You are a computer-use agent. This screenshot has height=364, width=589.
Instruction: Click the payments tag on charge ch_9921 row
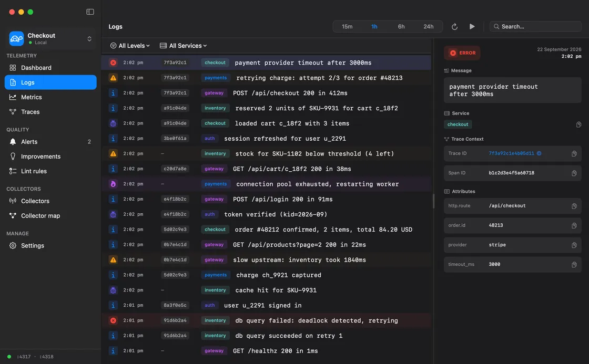[x=216, y=275]
